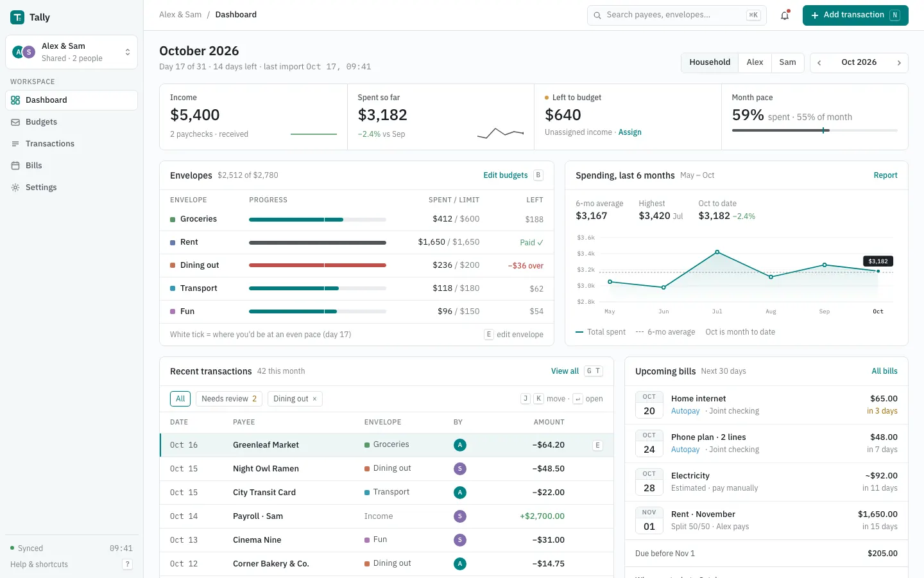Click the Transactions list icon in sidebar
924x578 pixels.
click(15, 144)
